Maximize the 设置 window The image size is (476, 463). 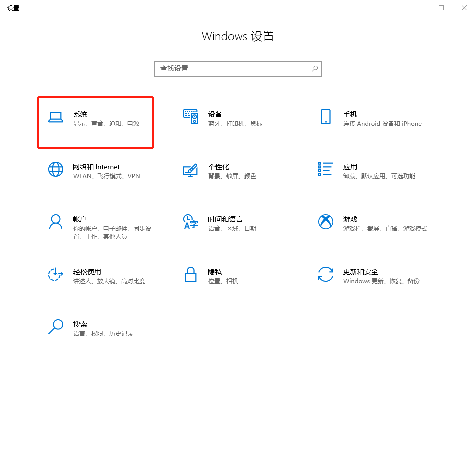click(x=441, y=8)
